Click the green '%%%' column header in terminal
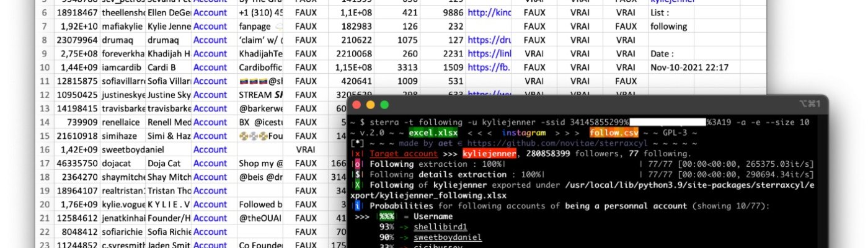The image size is (868, 248). pos(386,216)
